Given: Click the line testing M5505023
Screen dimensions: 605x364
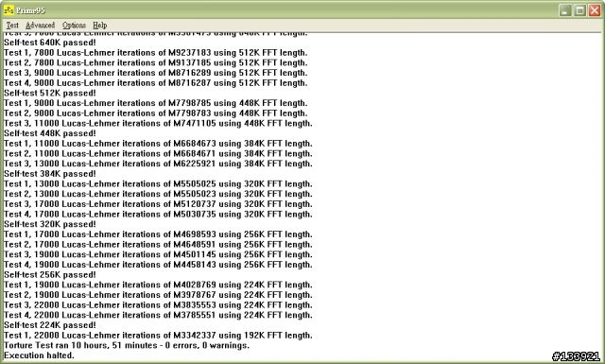Looking at the screenshot, I should coord(158,194).
